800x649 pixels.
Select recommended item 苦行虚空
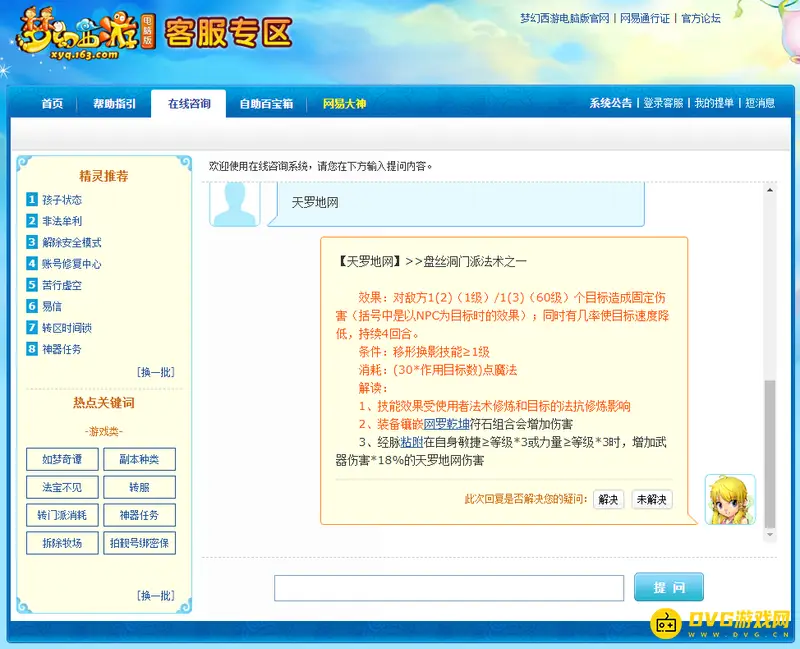tap(62, 285)
